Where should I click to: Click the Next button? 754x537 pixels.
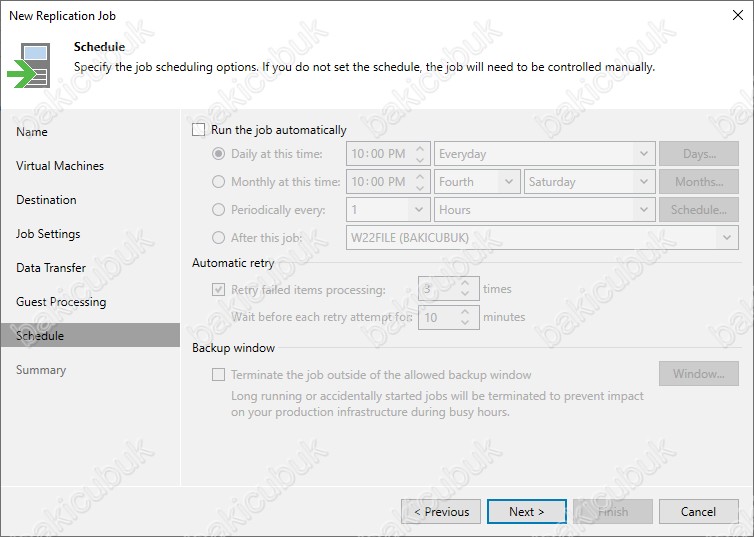click(527, 512)
